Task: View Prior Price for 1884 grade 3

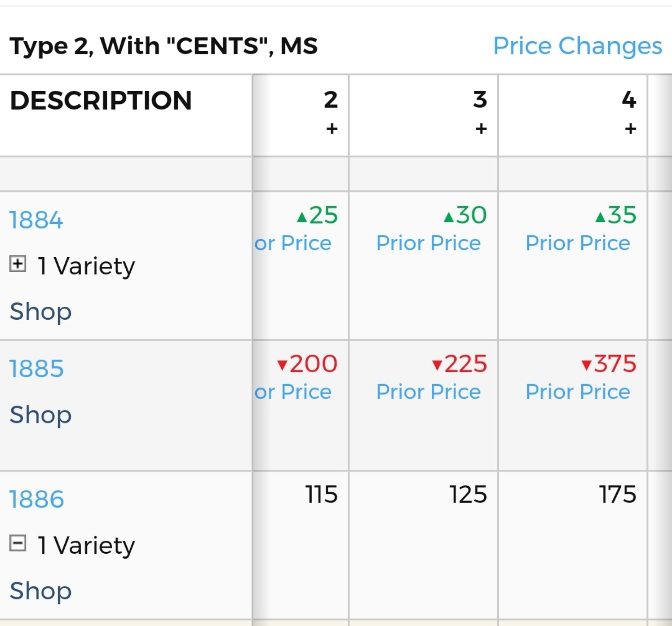Action: pos(428,243)
